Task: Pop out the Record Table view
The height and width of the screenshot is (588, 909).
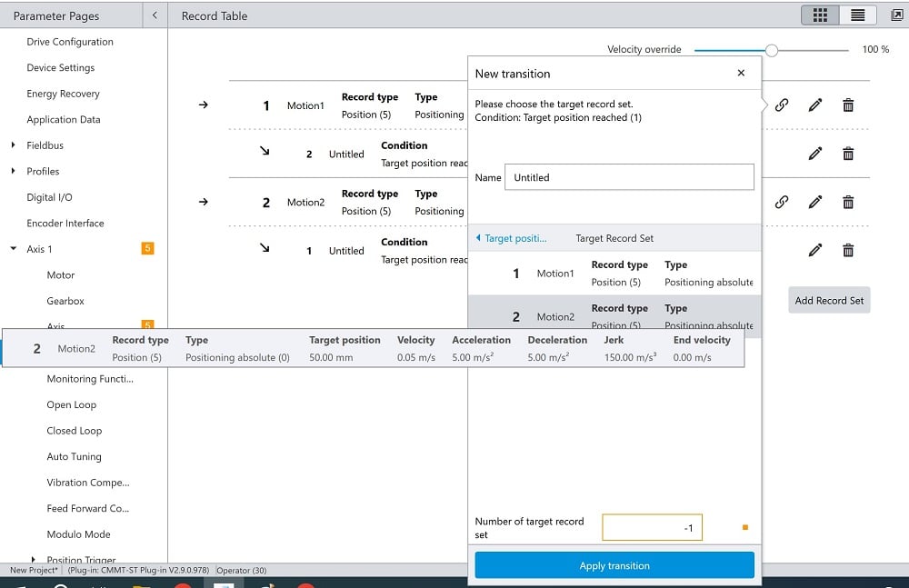Action: pos(894,15)
